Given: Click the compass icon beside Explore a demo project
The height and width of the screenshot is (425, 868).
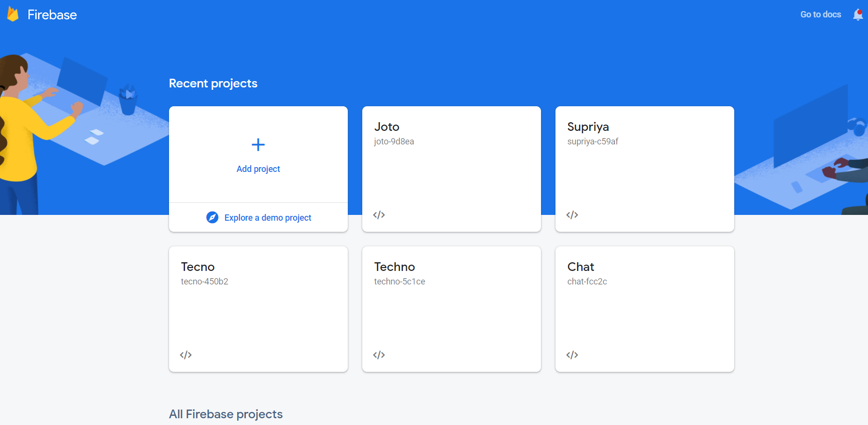Looking at the screenshot, I should (x=213, y=217).
